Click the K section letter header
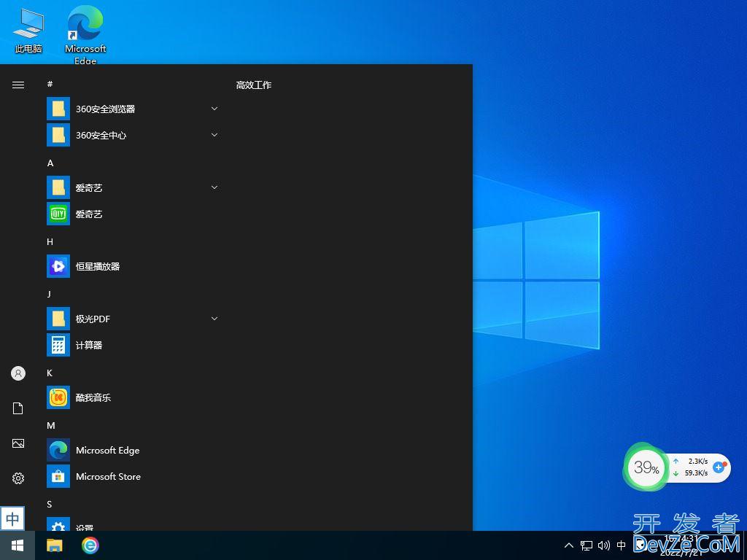This screenshot has width=747, height=560. point(50,373)
